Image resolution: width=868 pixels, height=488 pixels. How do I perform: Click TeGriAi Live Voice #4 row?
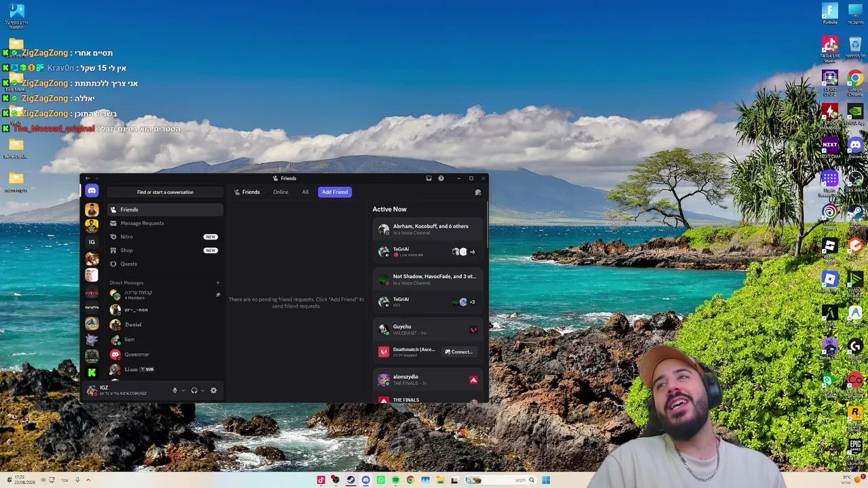(x=429, y=251)
